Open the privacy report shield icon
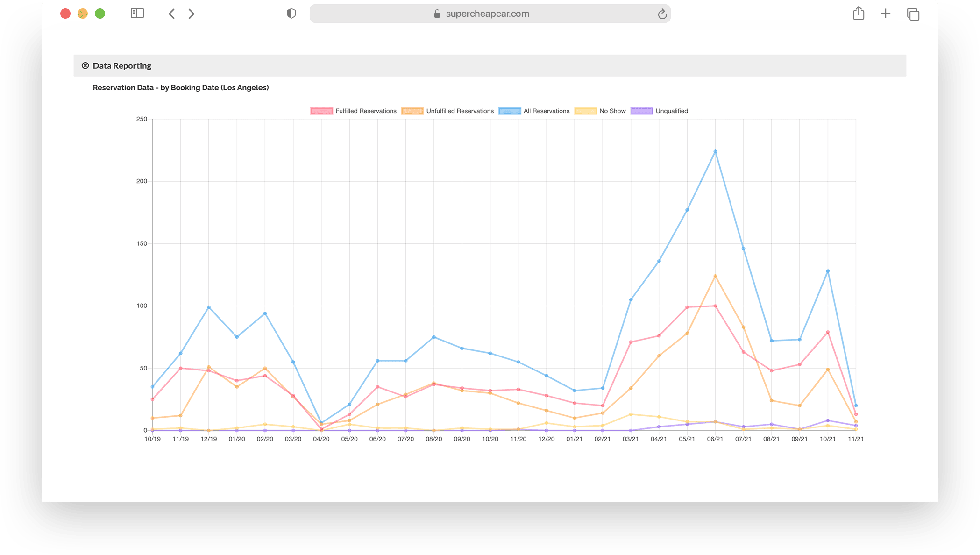This screenshot has height=555, width=980. 291,14
